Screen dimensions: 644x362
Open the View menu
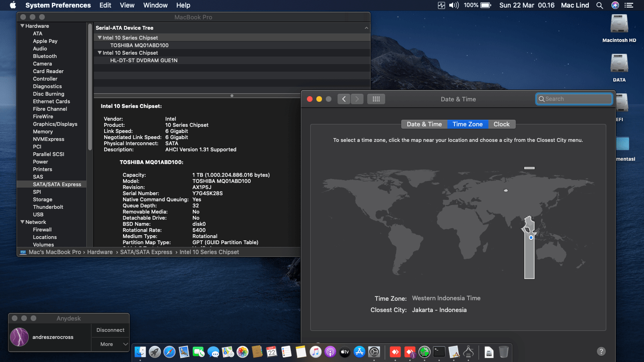click(127, 5)
